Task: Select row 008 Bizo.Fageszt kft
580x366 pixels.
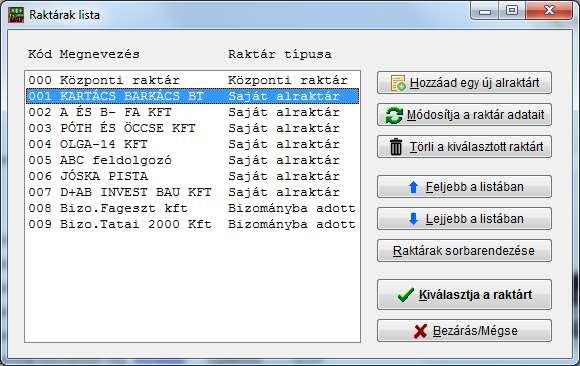Action: (192, 208)
